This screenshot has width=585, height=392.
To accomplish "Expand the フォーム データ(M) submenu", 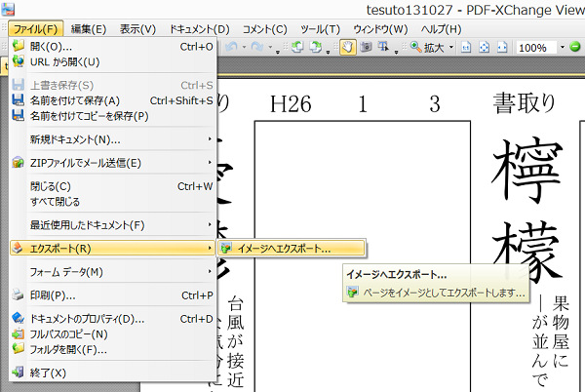I will point(113,272).
